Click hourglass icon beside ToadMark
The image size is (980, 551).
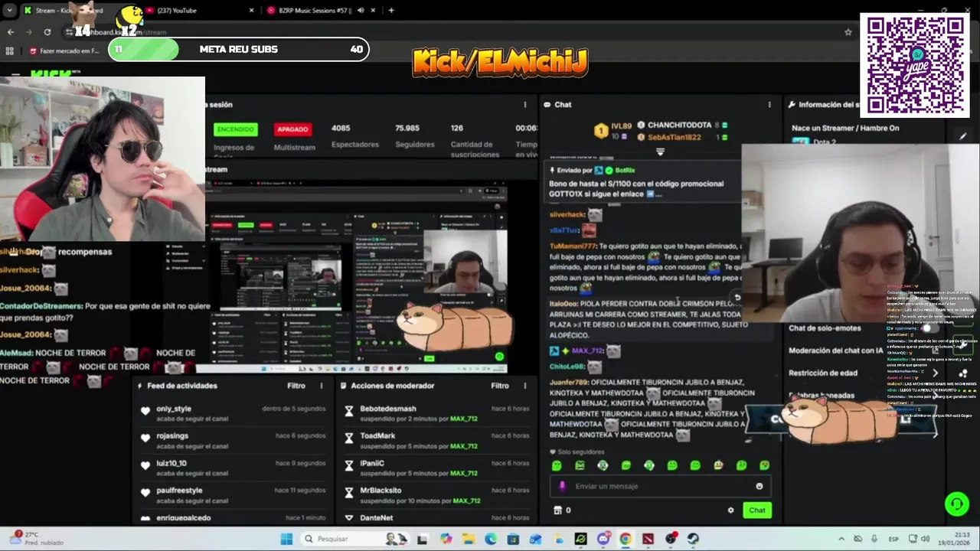pyautogui.click(x=349, y=439)
